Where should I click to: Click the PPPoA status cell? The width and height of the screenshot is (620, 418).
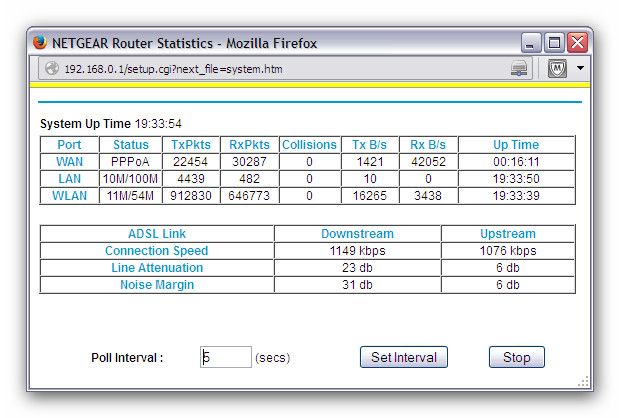coord(130,162)
